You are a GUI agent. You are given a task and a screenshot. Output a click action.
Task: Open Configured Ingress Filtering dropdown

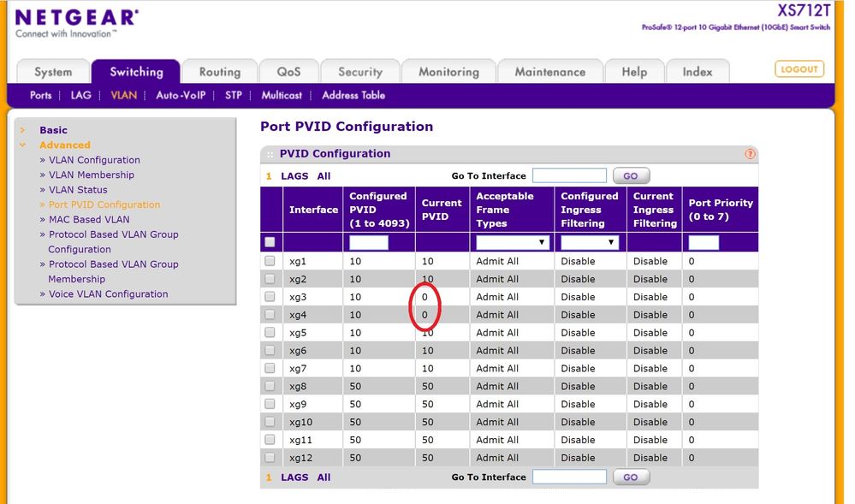click(589, 242)
